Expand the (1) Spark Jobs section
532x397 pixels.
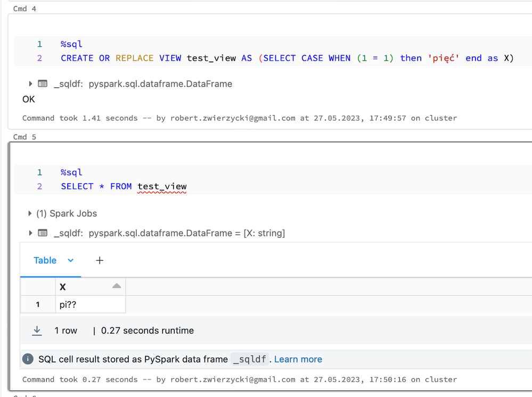pos(30,213)
